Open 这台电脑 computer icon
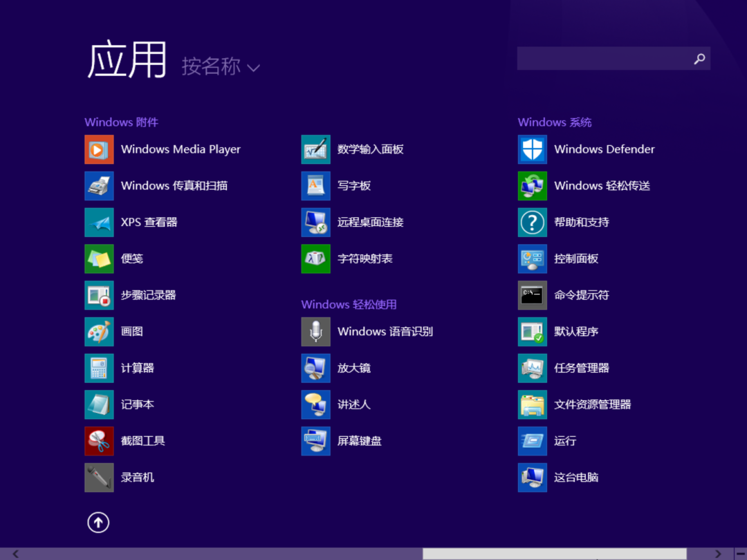Screen dimensions: 747x560 [x=533, y=477]
